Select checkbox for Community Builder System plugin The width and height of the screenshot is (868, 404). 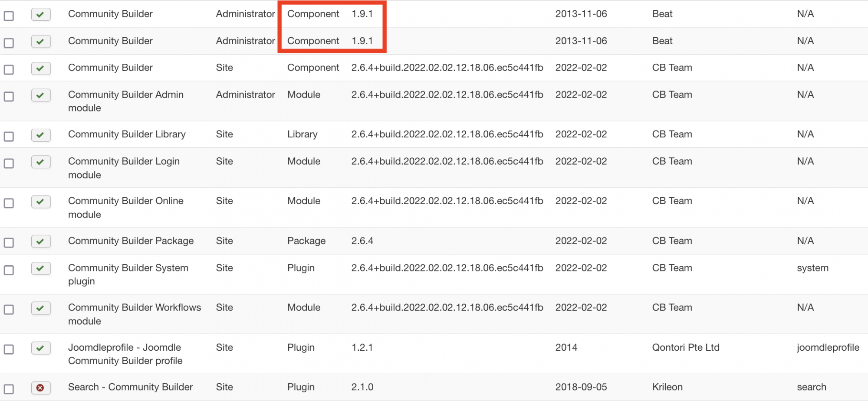9,270
